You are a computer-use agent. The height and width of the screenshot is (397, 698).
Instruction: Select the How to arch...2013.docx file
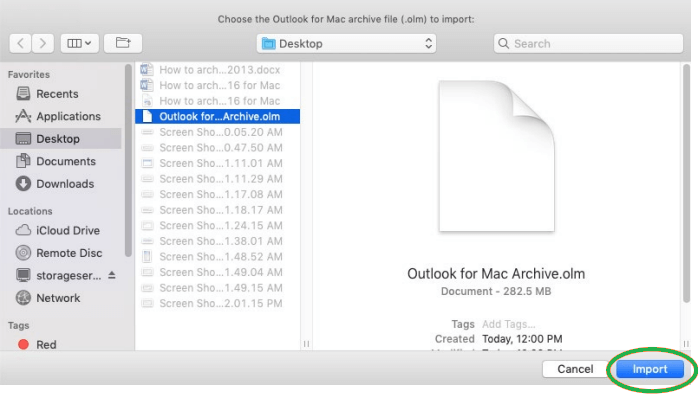pyautogui.click(x=218, y=70)
